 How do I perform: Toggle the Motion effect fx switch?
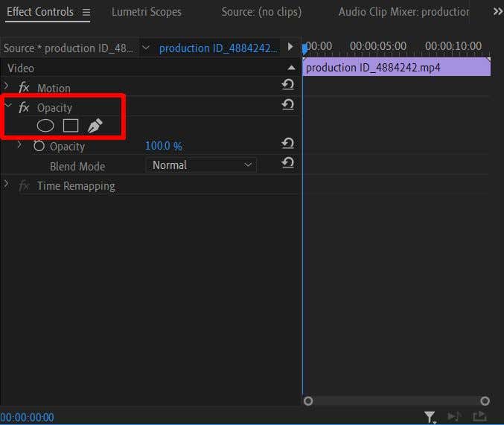pos(24,87)
